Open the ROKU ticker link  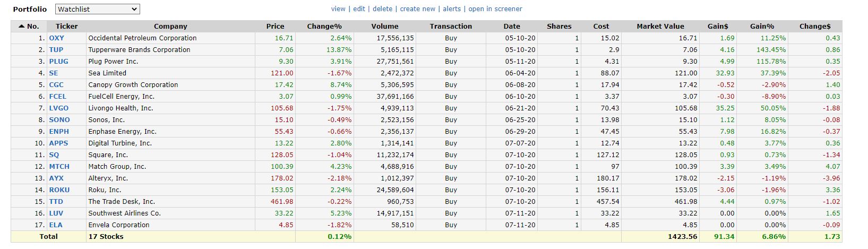point(59,190)
